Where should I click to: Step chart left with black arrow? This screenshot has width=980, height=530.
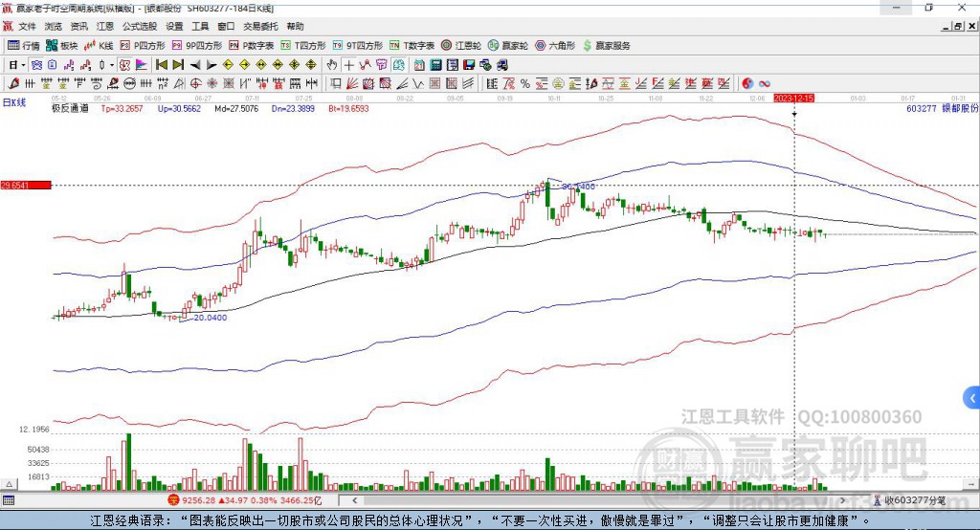(x=195, y=65)
